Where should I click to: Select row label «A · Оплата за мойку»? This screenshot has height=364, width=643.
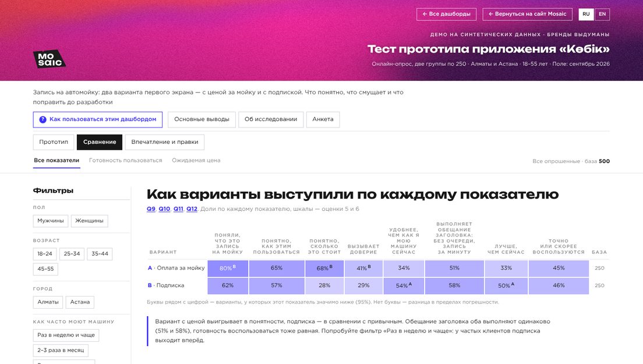(x=176, y=268)
